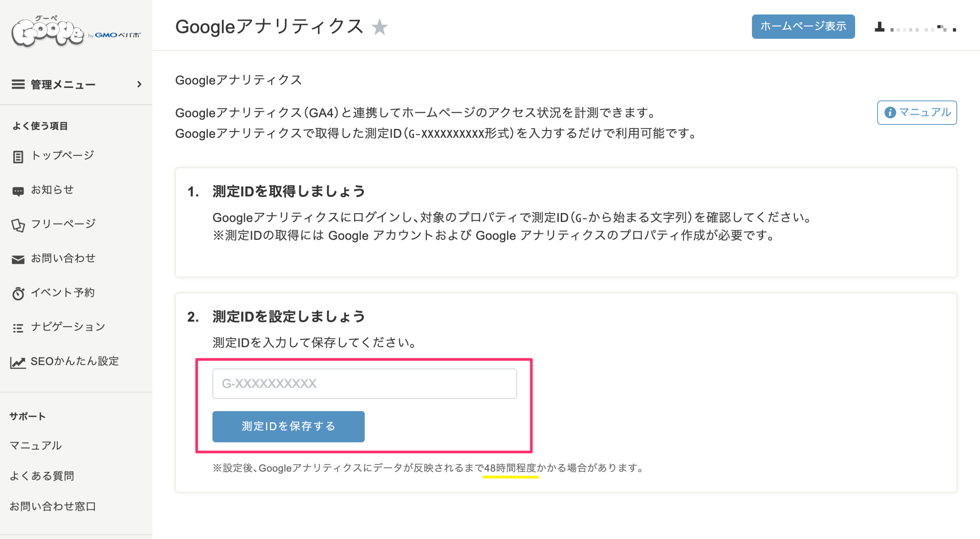Click the お問い合わせ envelope icon
980x539 pixels.
(x=18, y=260)
